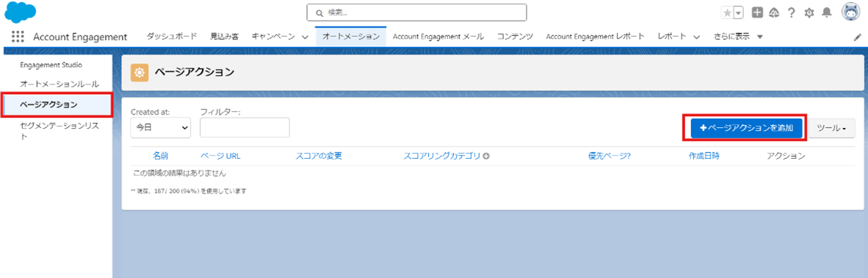This screenshot has width=868, height=278.
Task: Click the アクション column header text
Action: pos(786,156)
